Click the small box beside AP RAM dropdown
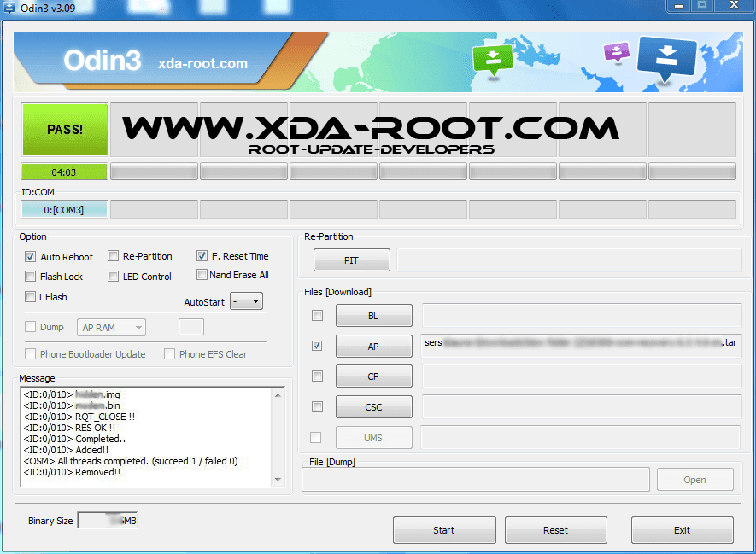This screenshot has width=756, height=554. coord(191,327)
